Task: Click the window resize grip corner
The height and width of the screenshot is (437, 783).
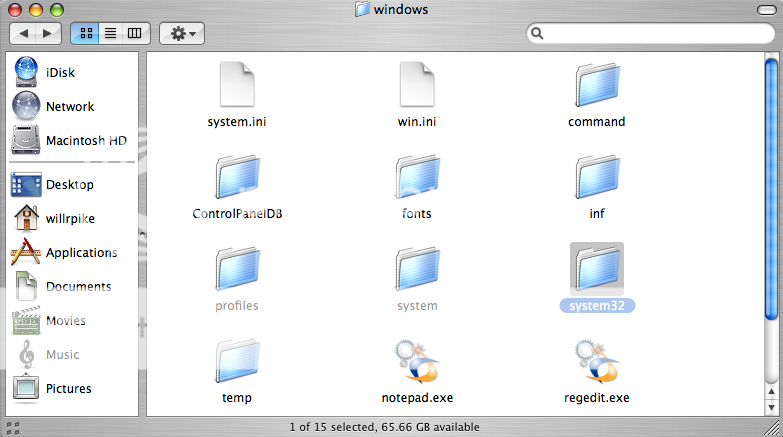Action: click(774, 428)
